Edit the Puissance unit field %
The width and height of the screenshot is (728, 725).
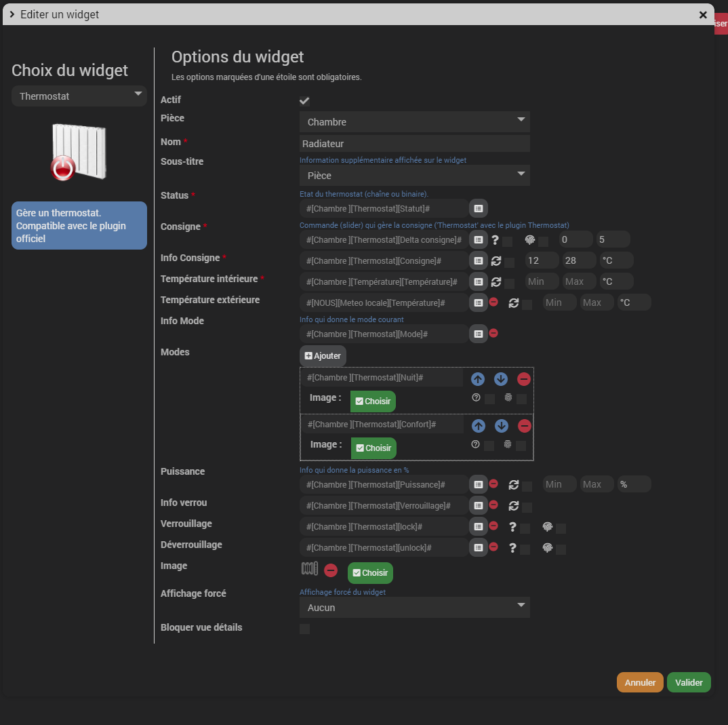click(x=634, y=484)
